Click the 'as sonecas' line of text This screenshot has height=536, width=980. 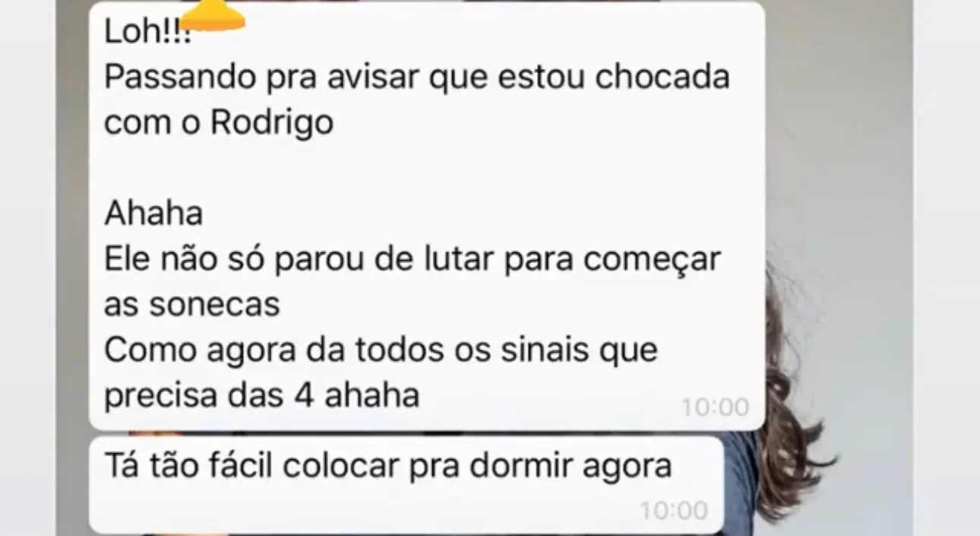(x=192, y=305)
